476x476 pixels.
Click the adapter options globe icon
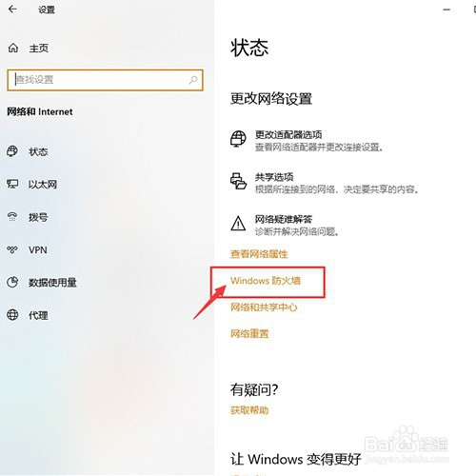click(x=238, y=139)
